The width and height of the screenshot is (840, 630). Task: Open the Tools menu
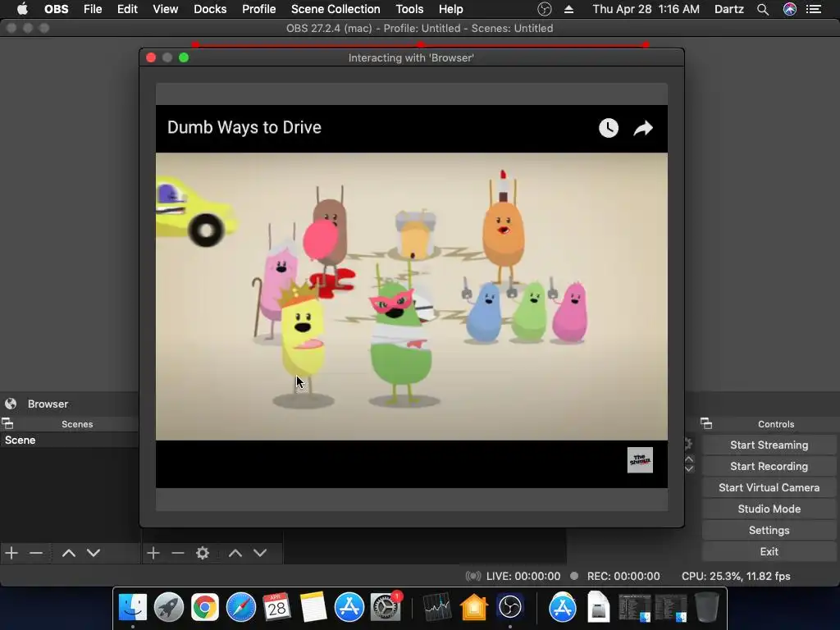(409, 9)
